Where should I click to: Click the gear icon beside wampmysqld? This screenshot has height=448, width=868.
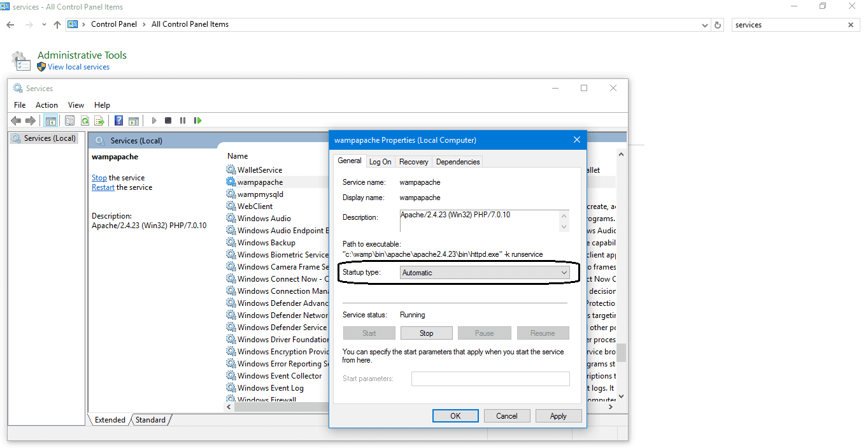(231, 194)
